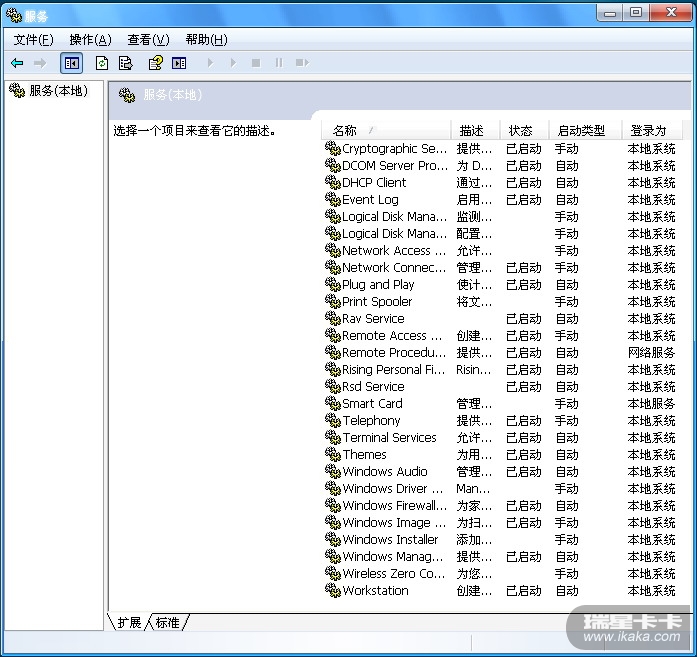Select the Remote Access ... service
The image size is (697, 657).
[392, 335]
